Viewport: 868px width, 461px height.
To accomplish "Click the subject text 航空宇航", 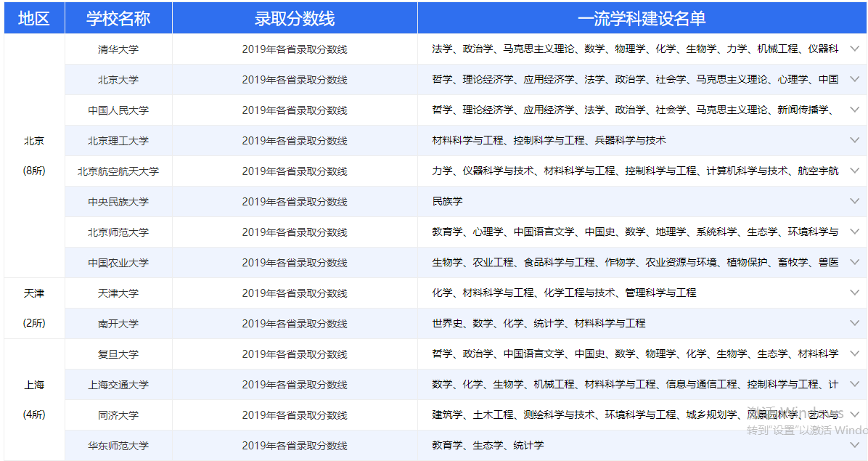I will pos(818,171).
